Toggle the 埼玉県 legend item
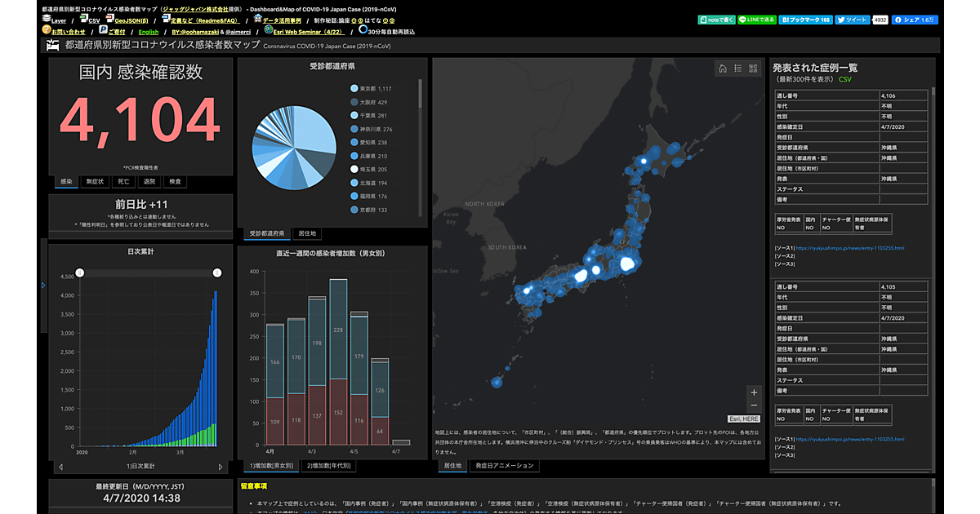The image size is (980, 514). [372, 169]
